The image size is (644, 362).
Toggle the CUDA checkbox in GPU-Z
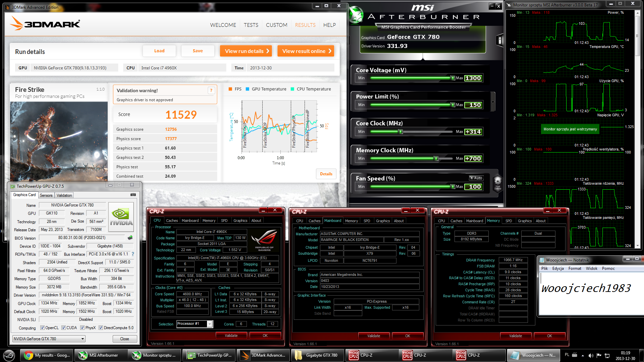63,328
